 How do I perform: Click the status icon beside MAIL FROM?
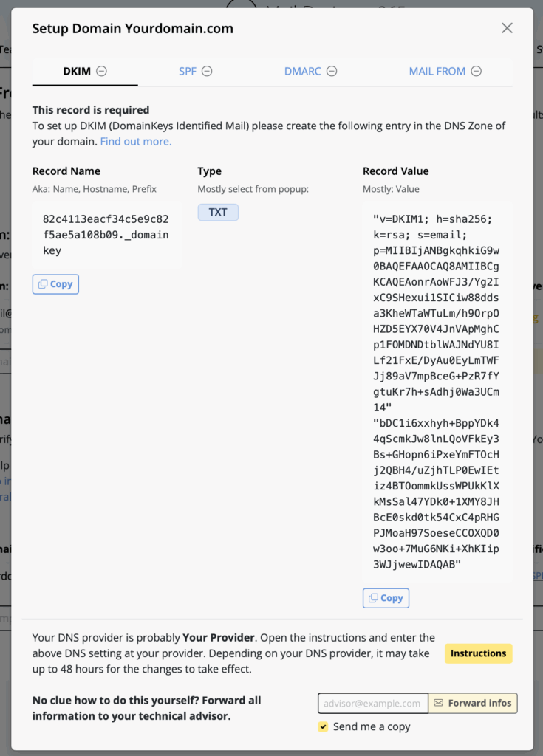coord(477,72)
